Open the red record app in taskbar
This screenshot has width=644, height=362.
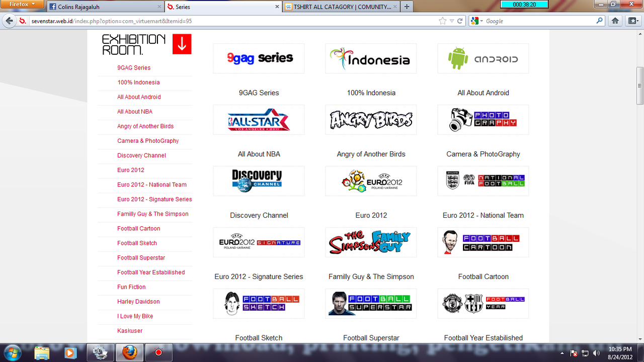[158, 352]
